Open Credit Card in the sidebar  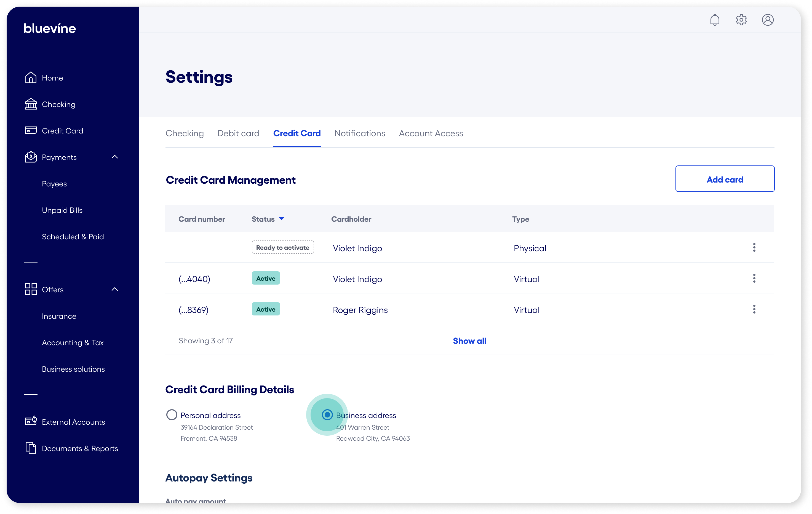(x=62, y=131)
